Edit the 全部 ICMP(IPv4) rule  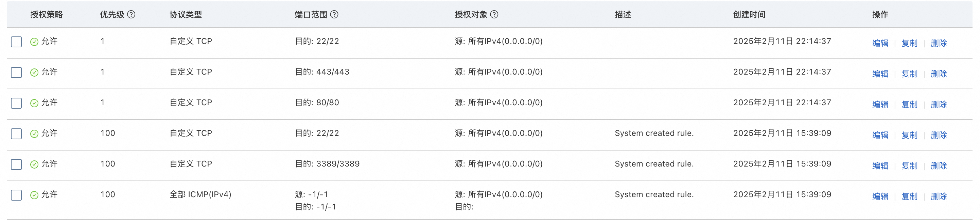pos(880,197)
